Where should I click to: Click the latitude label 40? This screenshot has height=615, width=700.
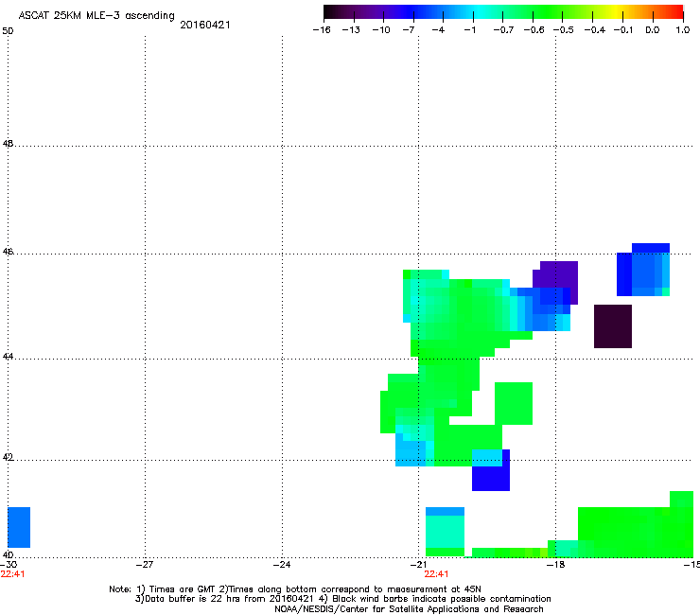(8, 555)
